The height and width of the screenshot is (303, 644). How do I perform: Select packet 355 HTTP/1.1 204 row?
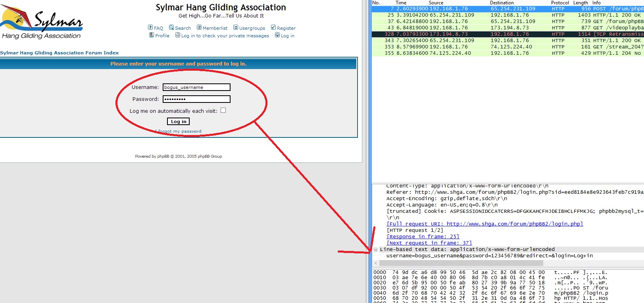[508, 53]
